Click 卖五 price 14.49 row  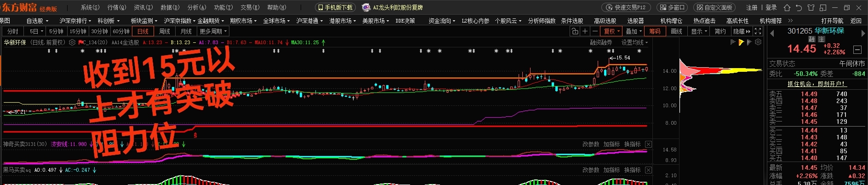[817, 94]
